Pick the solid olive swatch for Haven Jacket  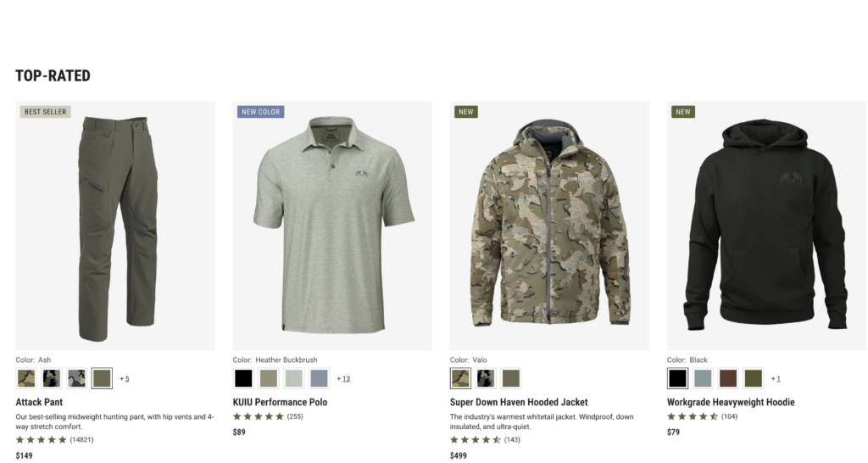511,378
